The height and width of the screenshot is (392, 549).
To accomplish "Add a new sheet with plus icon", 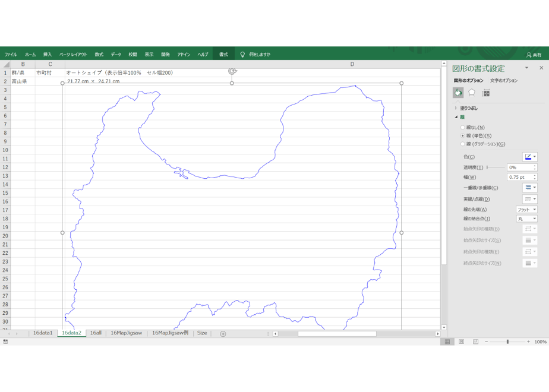I will coord(223,334).
